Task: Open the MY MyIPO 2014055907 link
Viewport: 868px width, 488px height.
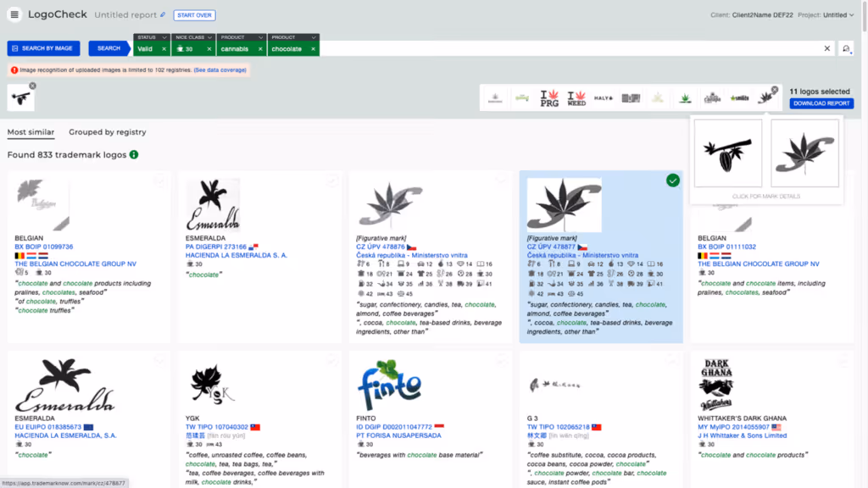Action: point(733,427)
